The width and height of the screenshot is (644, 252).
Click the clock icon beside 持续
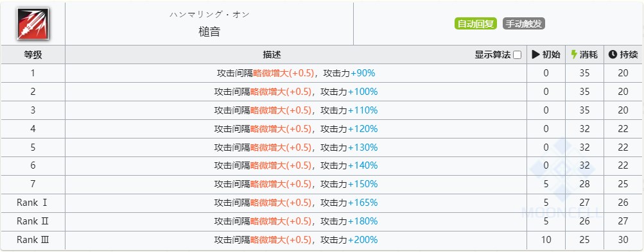[x=613, y=55]
